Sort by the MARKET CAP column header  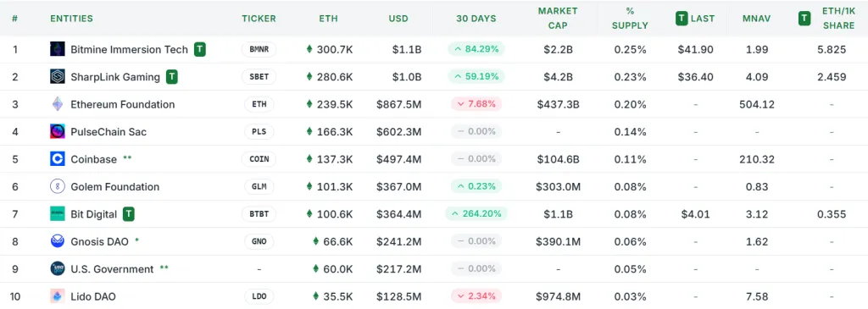pos(558,19)
